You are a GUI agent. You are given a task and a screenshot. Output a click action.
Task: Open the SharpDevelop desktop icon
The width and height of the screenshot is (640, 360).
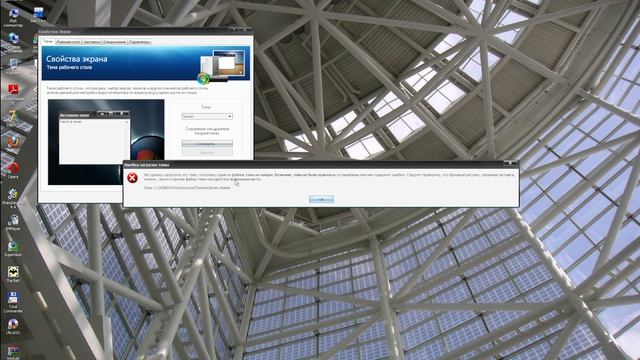tap(13, 198)
